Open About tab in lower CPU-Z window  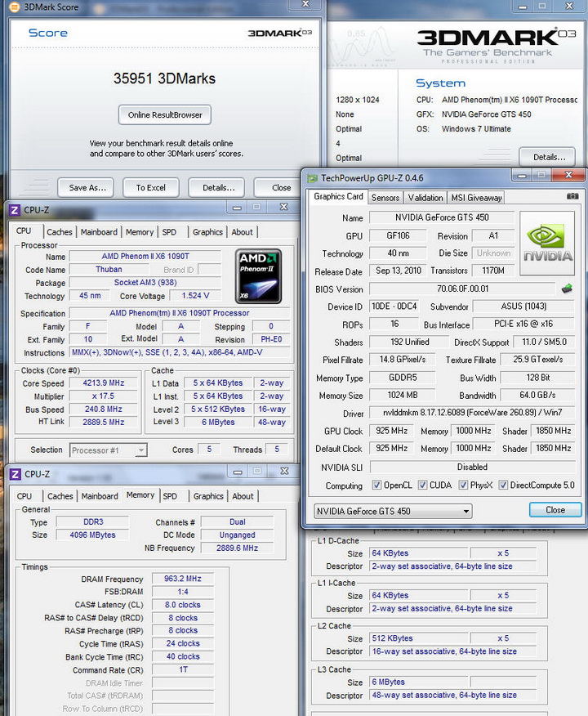coord(243,496)
